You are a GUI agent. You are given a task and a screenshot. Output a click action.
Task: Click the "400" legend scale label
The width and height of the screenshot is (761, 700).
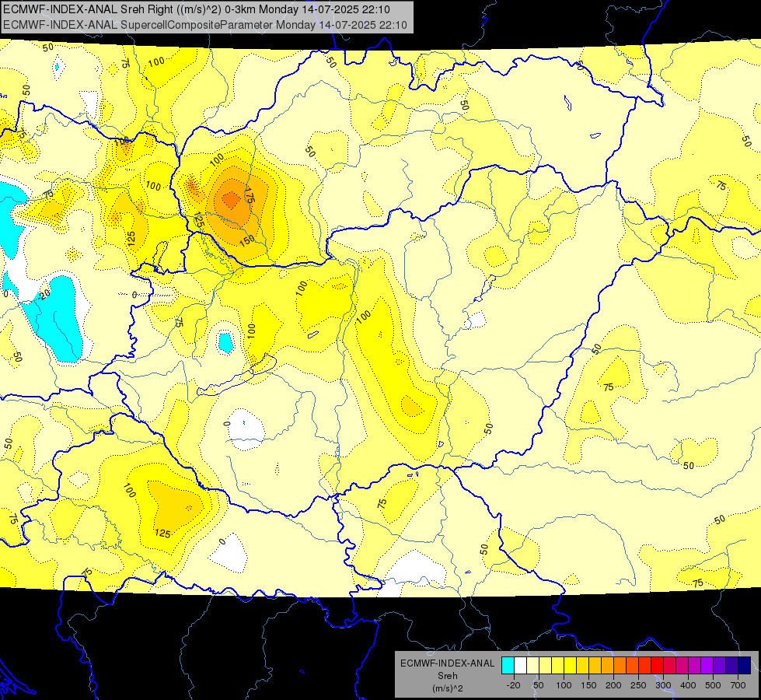tap(688, 685)
